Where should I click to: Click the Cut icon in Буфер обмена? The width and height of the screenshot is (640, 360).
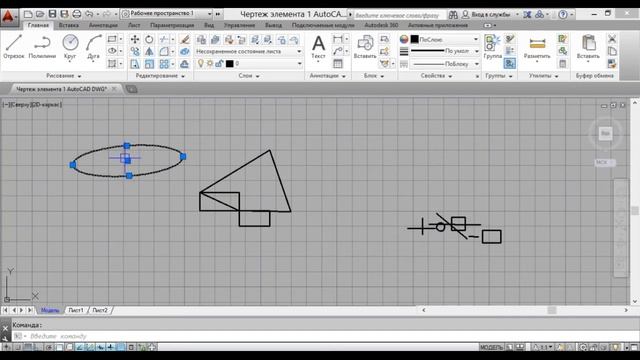(x=611, y=39)
